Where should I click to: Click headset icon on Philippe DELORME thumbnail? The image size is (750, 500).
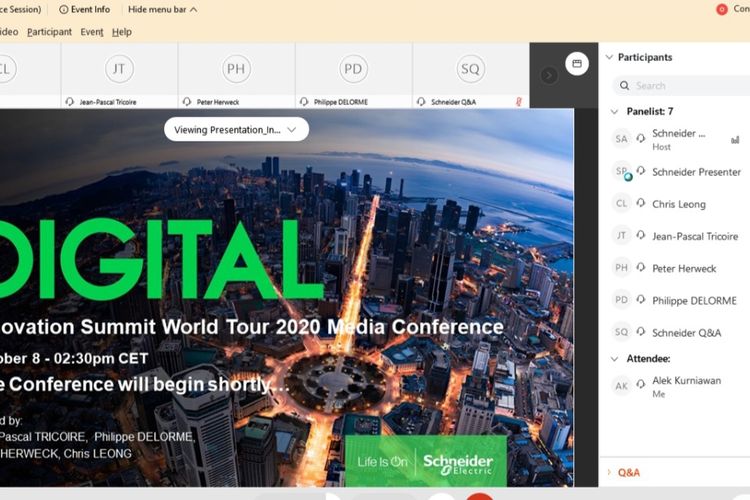point(304,101)
